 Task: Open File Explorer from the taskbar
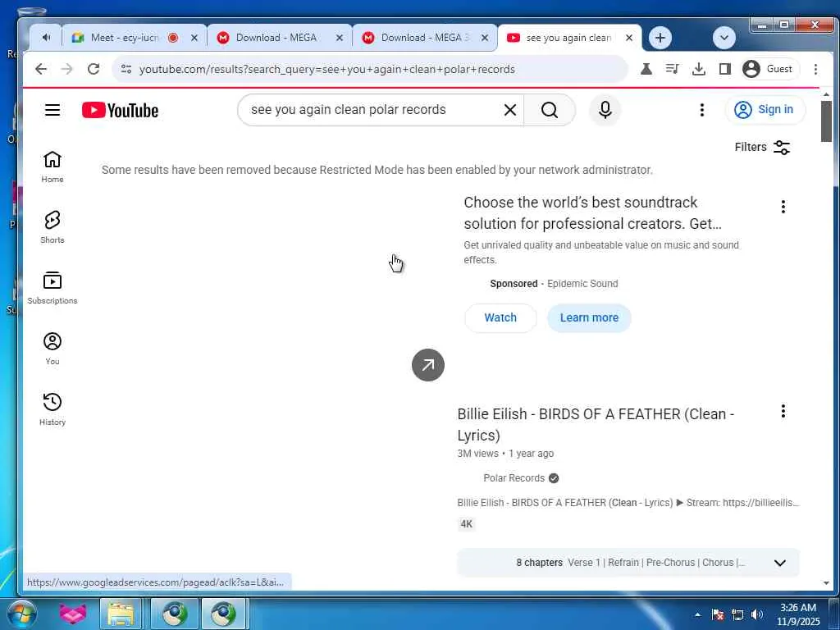[x=121, y=614]
